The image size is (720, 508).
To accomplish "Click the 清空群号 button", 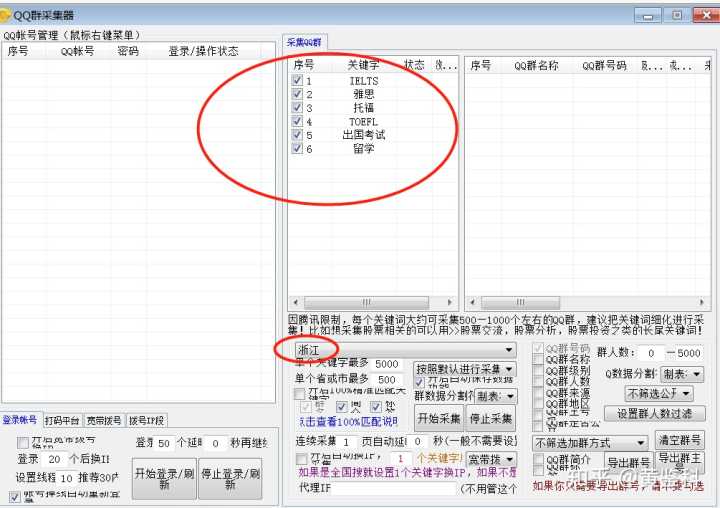I will 680,440.
